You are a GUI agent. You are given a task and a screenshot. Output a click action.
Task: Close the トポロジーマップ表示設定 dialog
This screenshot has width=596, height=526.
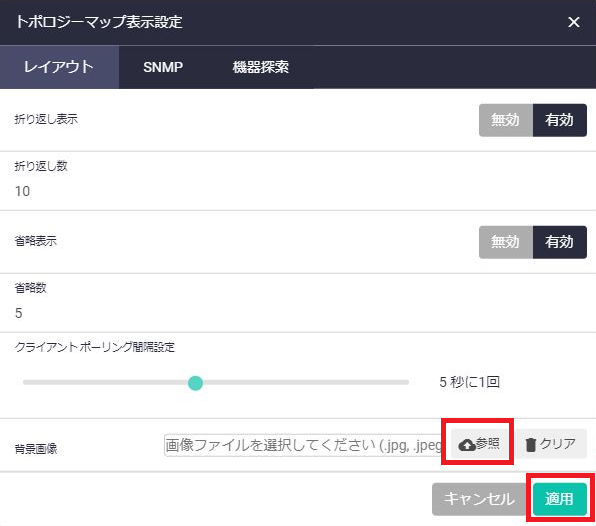[x=574, y=22]
